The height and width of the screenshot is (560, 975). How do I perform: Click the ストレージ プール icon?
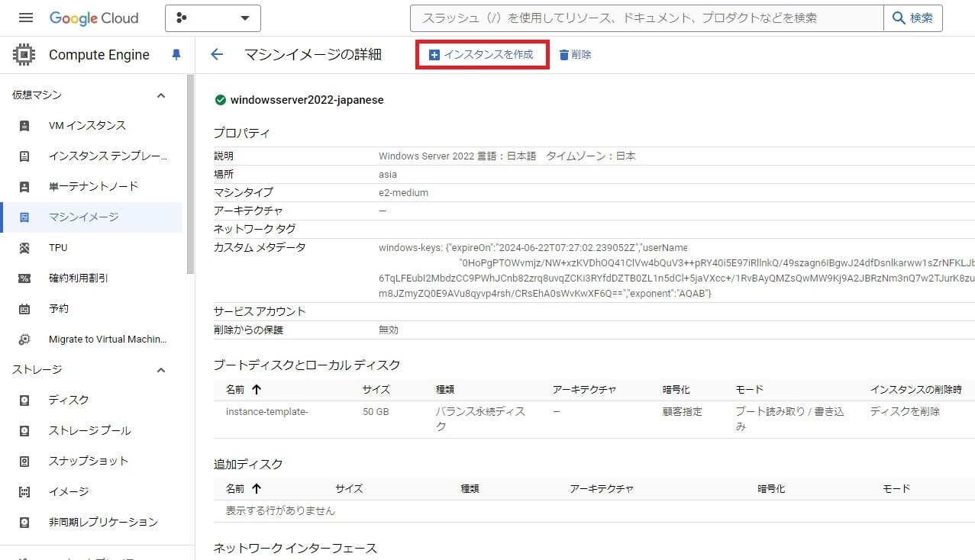24,431
